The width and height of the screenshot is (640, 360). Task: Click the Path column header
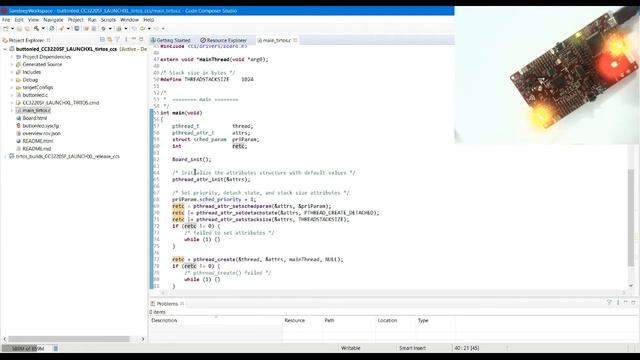pos(349,320)
